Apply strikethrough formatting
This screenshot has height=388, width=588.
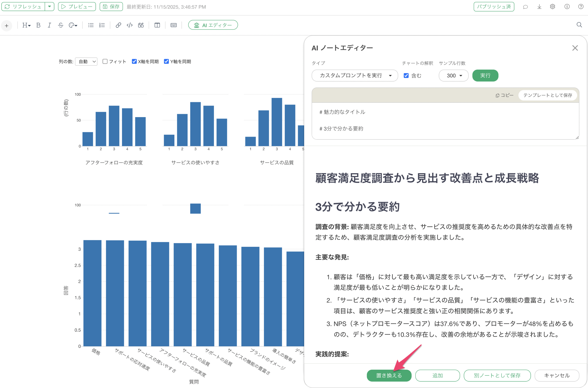[x=61, y=25]
